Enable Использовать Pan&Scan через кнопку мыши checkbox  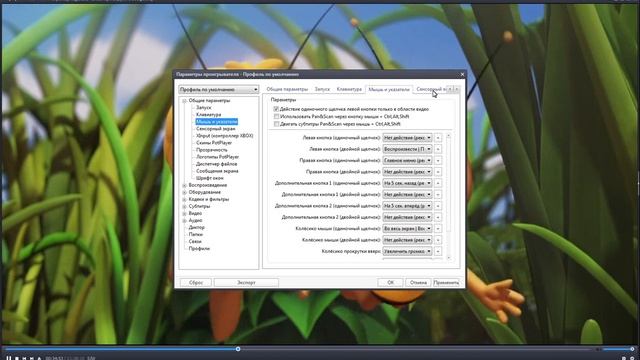tap(276, 116)
